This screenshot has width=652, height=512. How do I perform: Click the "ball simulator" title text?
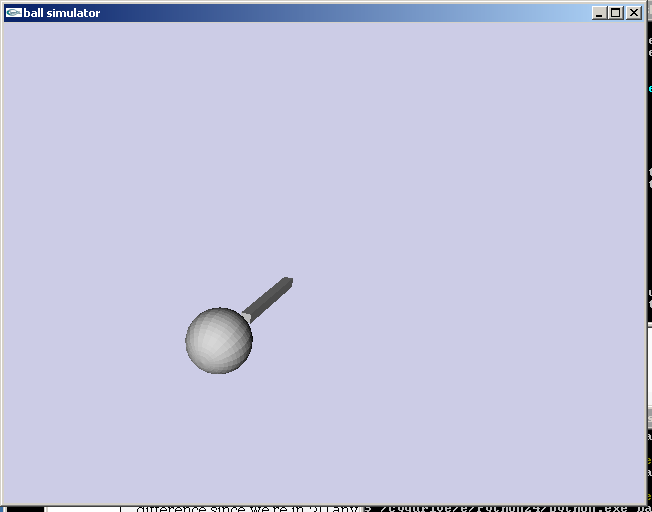(x=62, y=13)
